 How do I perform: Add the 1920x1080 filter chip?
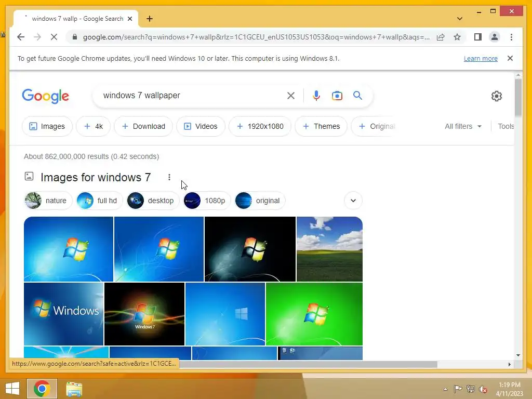coord(260,126)
